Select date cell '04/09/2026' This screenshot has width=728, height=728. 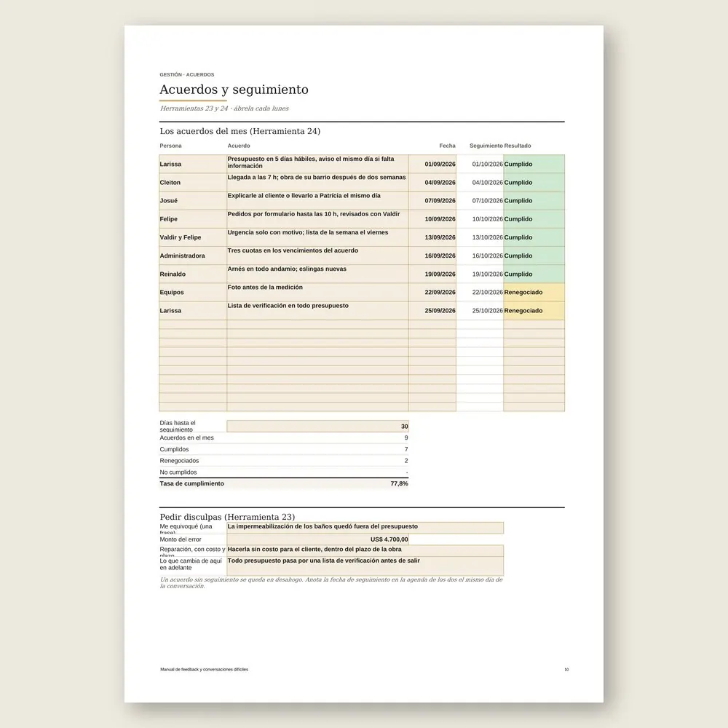[x=432, y=183]
